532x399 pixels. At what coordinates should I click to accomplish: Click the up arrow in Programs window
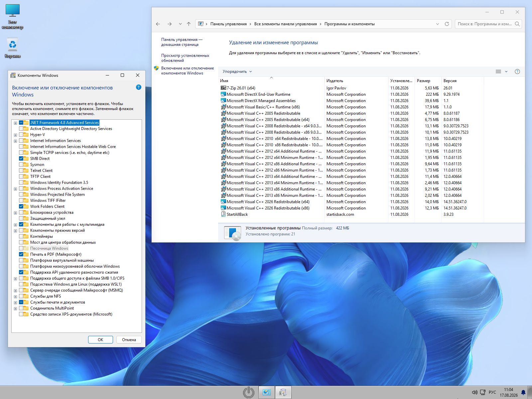[x=189, y=24]
